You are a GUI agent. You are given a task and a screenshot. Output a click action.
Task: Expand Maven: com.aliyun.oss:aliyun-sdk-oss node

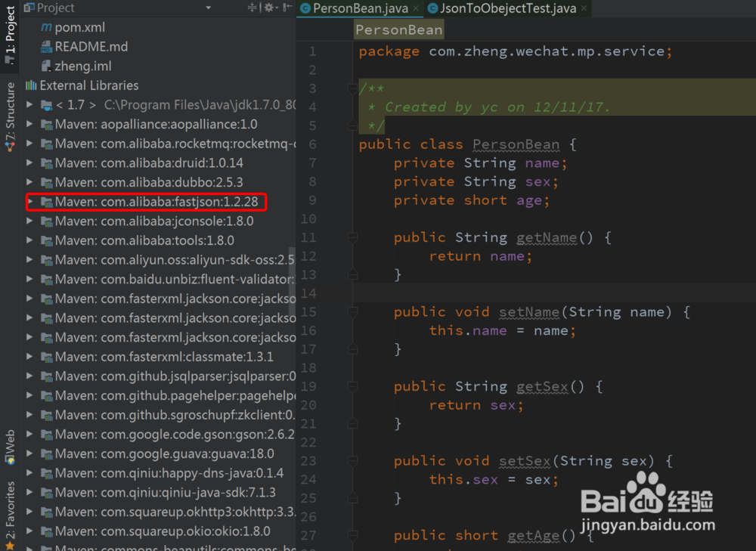(30, 259)
